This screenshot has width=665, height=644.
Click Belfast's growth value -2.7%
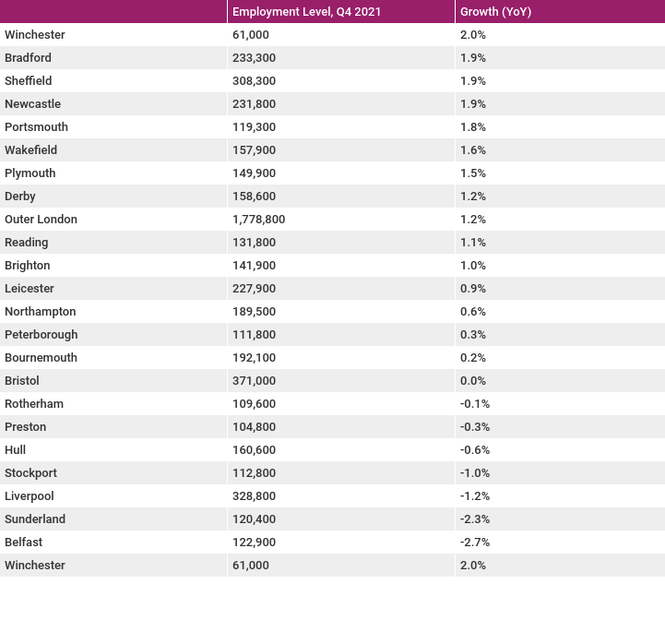tap(475, 543)
